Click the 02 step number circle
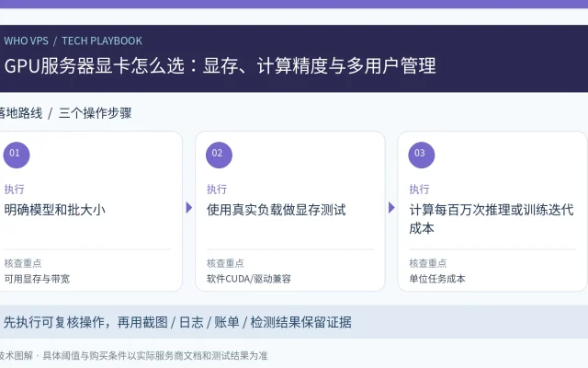Viewport: 588px width, 368px height. pos(219,155)
